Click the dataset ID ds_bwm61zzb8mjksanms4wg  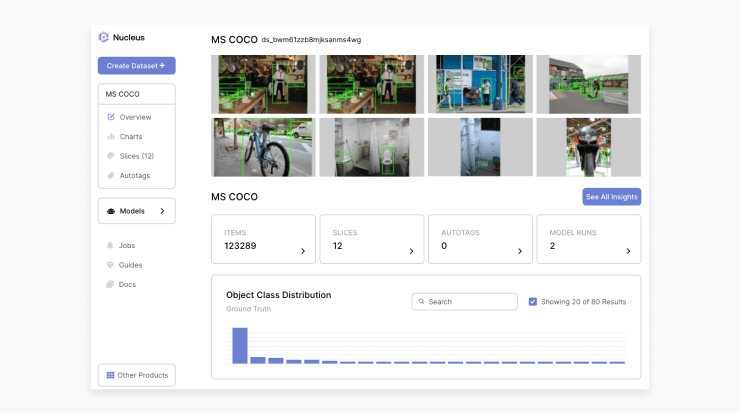[311, 40]
